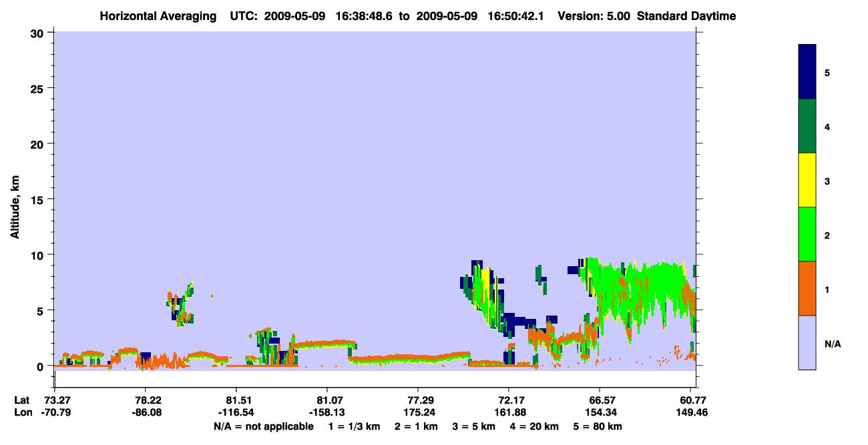868x445 pixels.
Task: Click 'Standard Daytime' label
Action: [686, 16]
